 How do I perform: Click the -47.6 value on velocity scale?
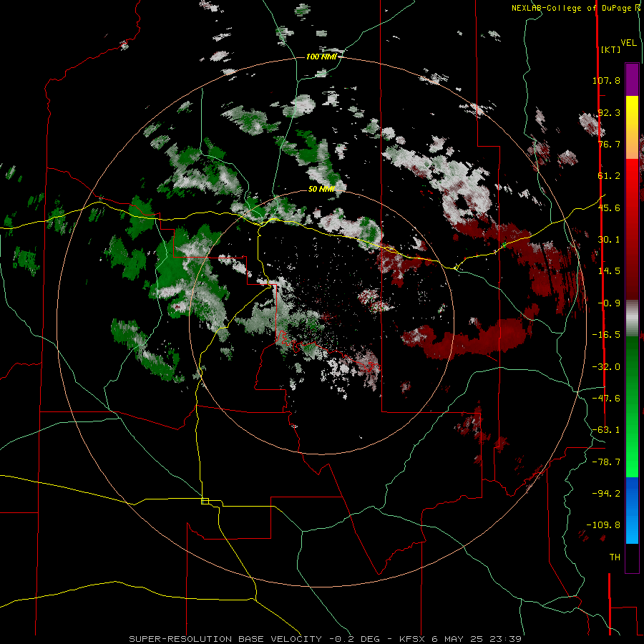(606, 399)
